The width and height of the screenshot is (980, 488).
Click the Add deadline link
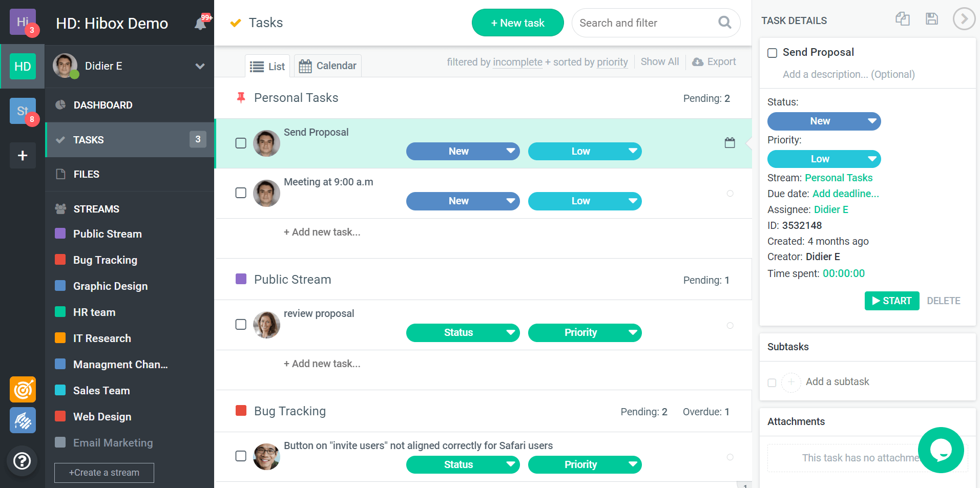[x=845, y=194]
